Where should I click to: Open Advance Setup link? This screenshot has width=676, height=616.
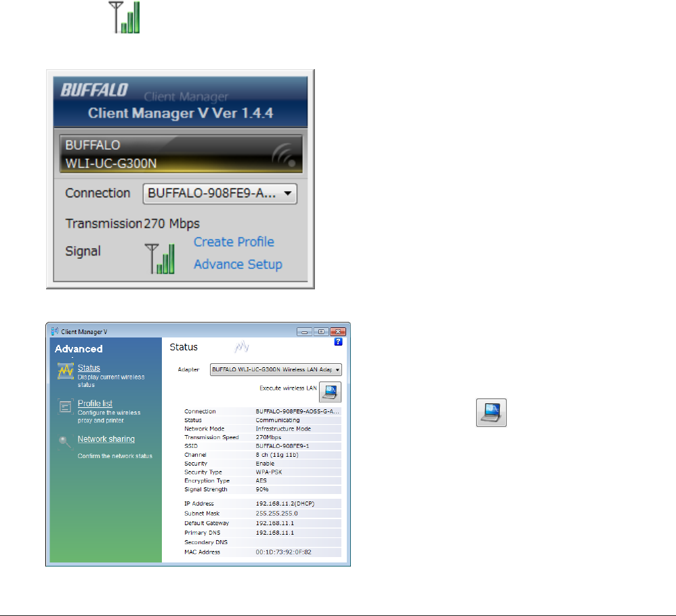tap(238, 264)
